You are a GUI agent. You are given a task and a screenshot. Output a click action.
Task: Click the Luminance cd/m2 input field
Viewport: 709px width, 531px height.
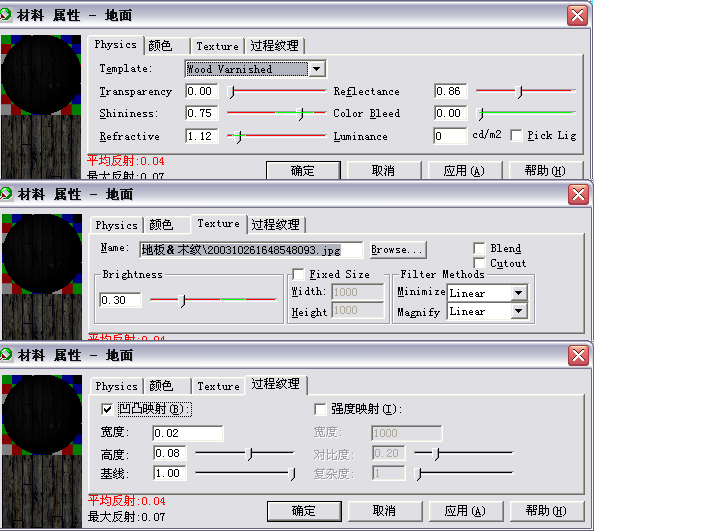[x=450, y=136]
